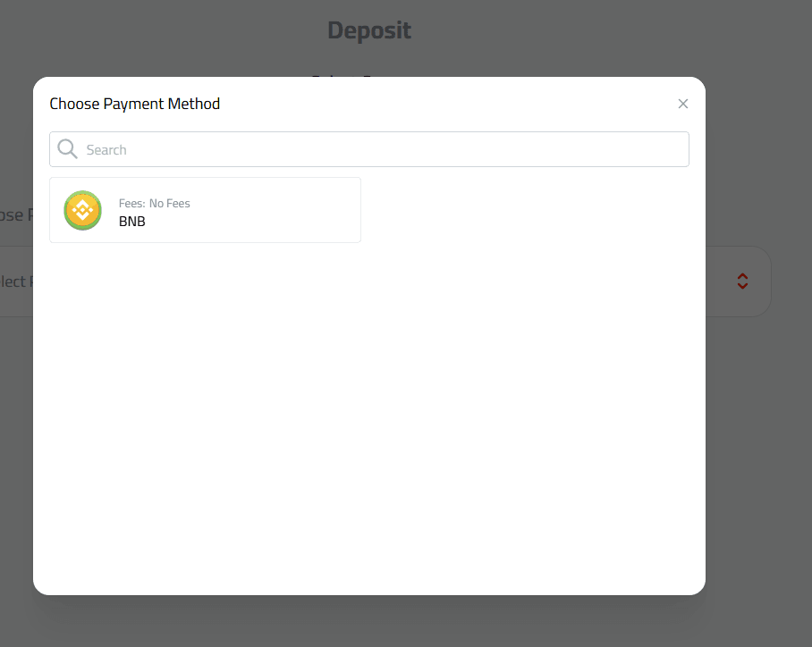The height and width of the screenshot is (647, 812).
Task: Click the downward red chevron of the payment selector
Action: (x=743, y=285)
